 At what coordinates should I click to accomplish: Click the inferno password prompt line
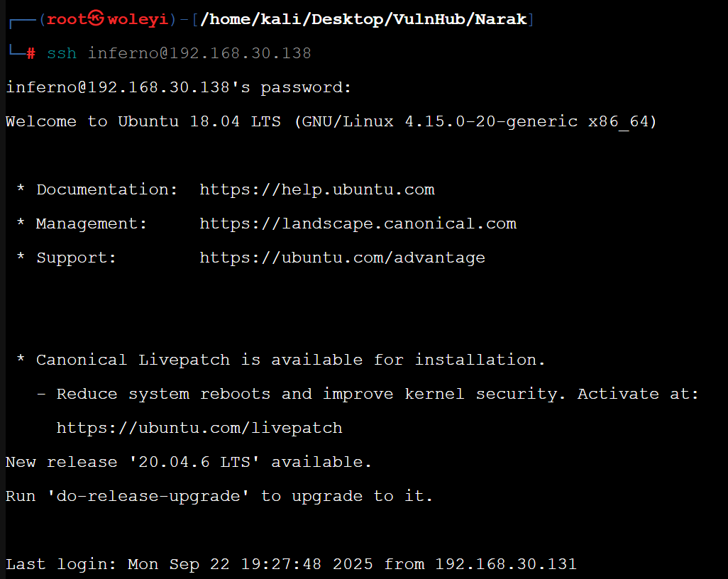179,87
